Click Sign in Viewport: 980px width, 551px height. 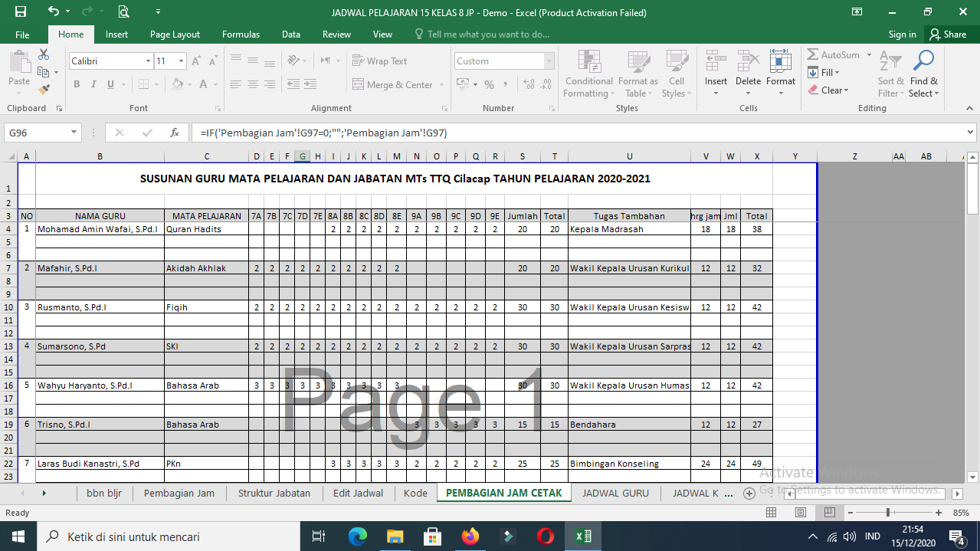click(x=902, y=34)
